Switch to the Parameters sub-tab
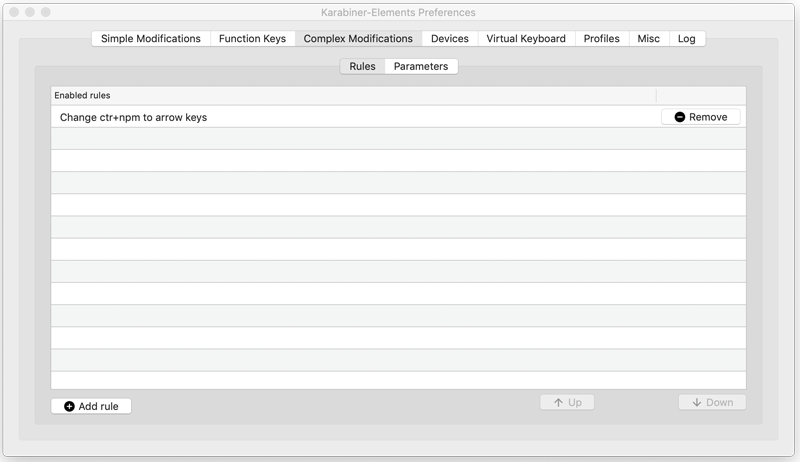Image resolution: width=800 pixels, height=462 pixels. [421, 66]
